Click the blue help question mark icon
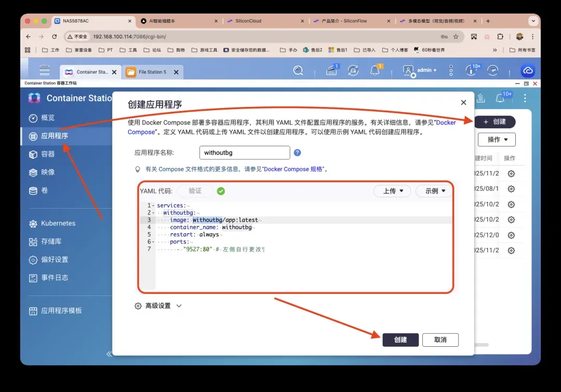 coord(297,153)
